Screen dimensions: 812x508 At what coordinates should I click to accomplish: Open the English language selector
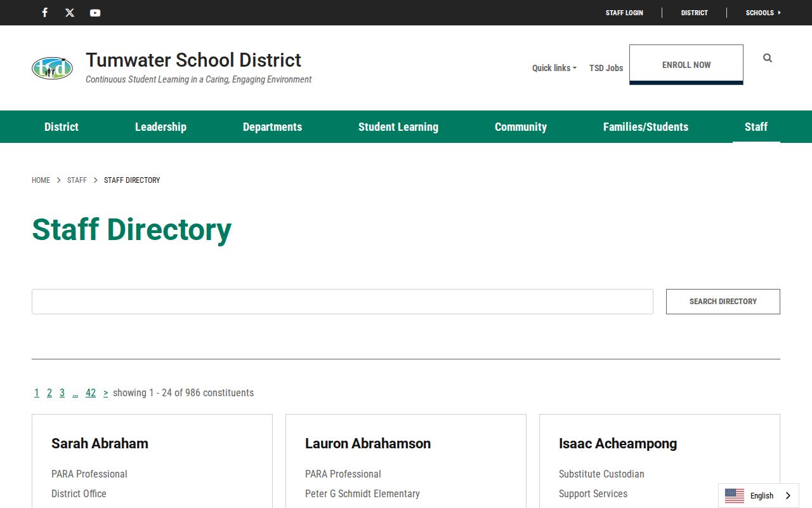pyautogui.click(x=759, y=496)
